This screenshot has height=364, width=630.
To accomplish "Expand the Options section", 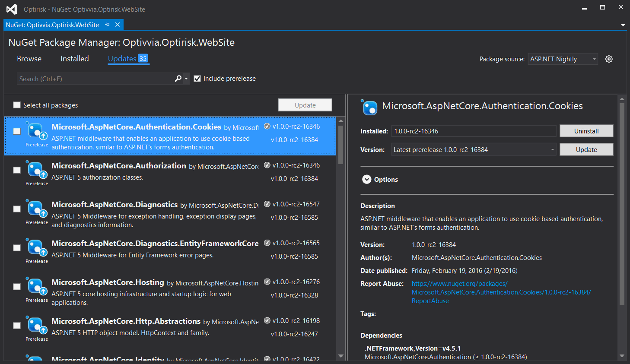I will (366, 179).
